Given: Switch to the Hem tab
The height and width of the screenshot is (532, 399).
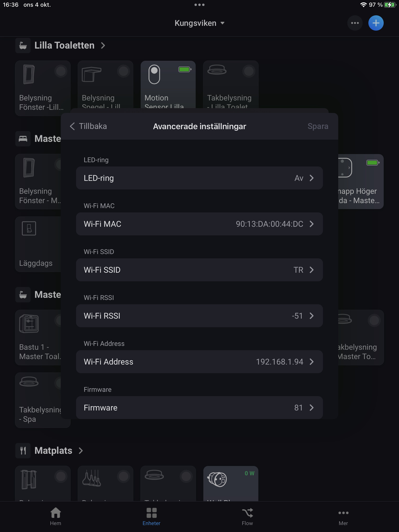Looking at the screenshot, I should pyautogui.click(x=55, y=516).
